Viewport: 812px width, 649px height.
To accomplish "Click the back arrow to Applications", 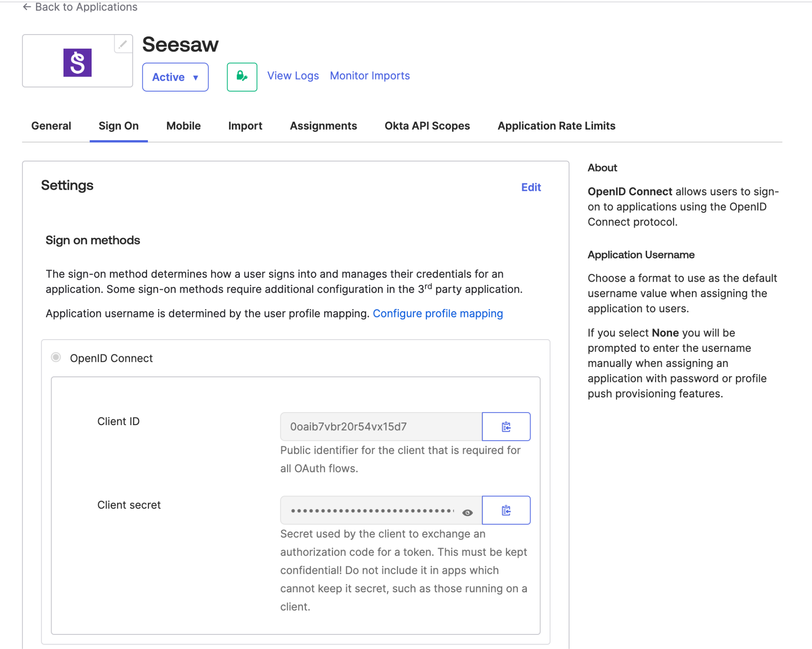I will pyautogui.click(x=27, y=7).
